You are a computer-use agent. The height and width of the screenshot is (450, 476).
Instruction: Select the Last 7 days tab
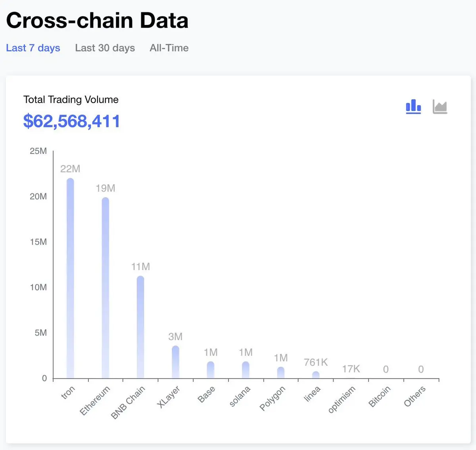coord(33,48)
